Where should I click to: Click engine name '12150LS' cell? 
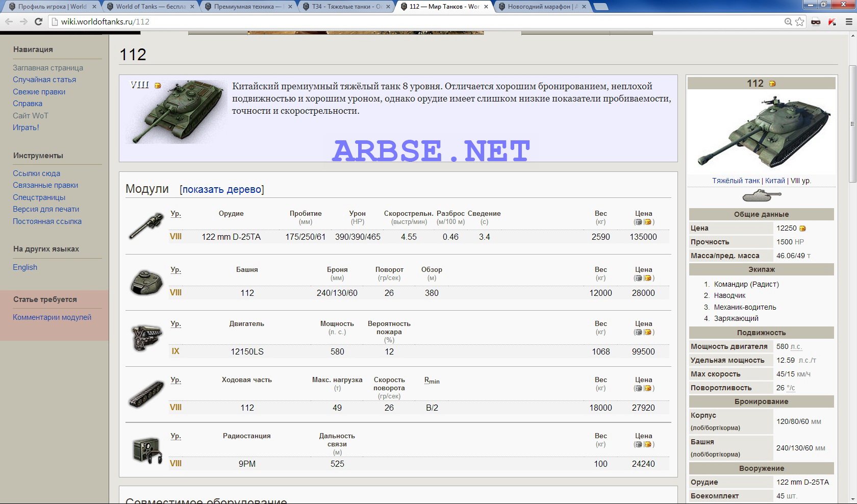click(247, 351)
